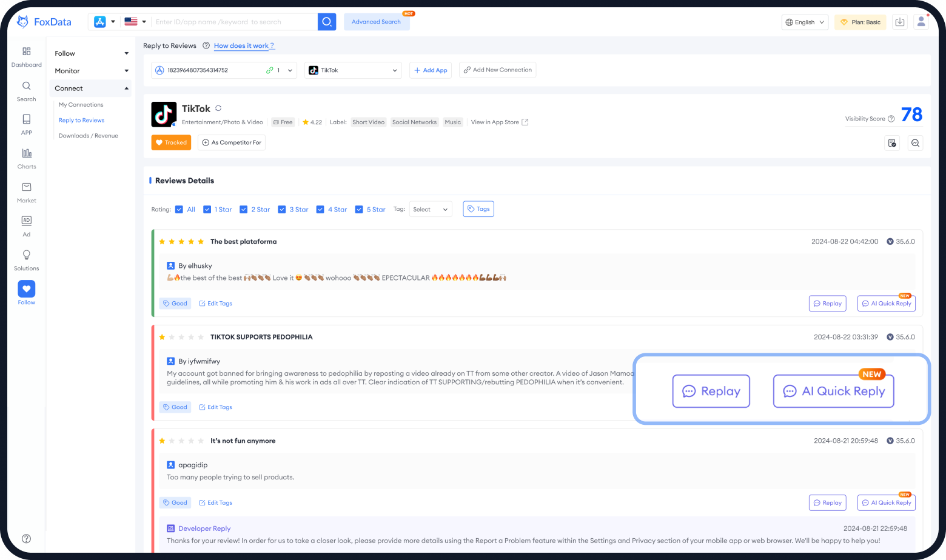Toggle the 2 Star checkbox
Image resolution: width=946 pixels, height=560 pixels.
(243, 210)
